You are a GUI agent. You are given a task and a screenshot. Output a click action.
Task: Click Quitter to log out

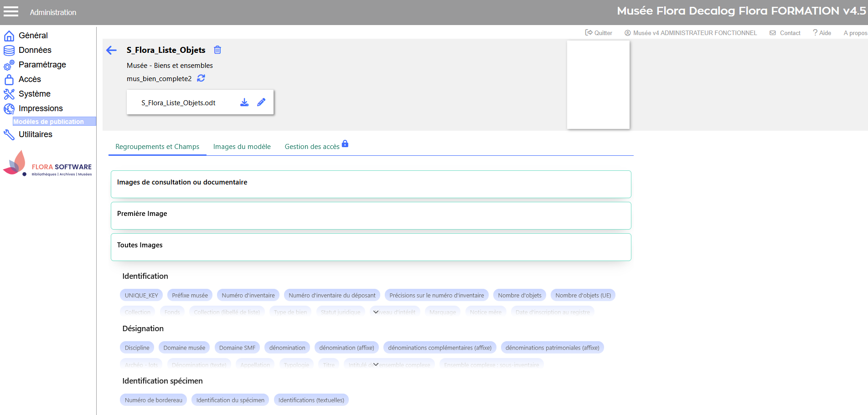pos(599,33)
